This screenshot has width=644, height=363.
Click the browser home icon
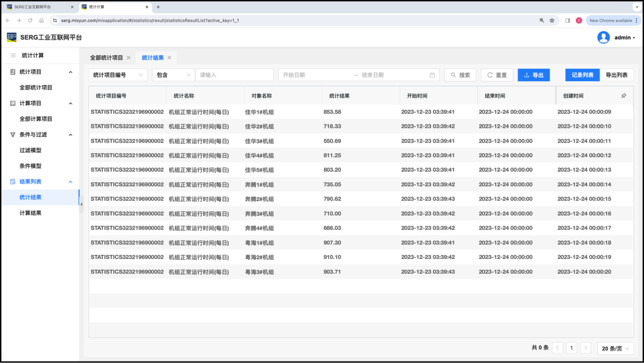point(42,21)
